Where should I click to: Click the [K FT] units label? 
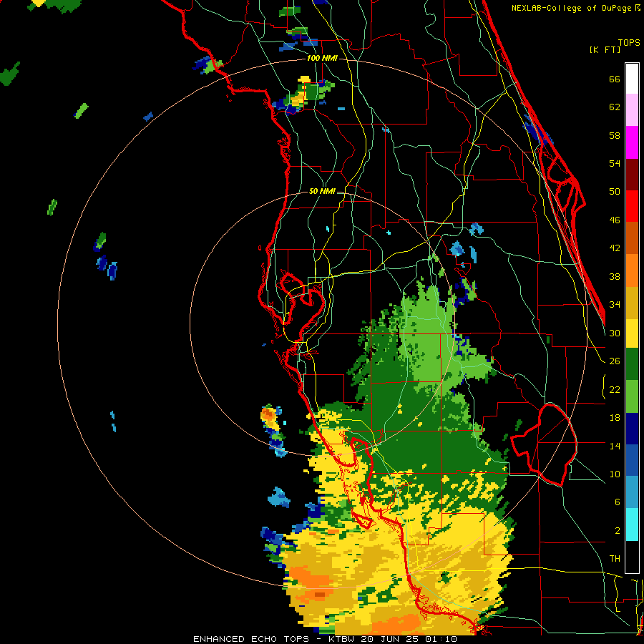605,49
